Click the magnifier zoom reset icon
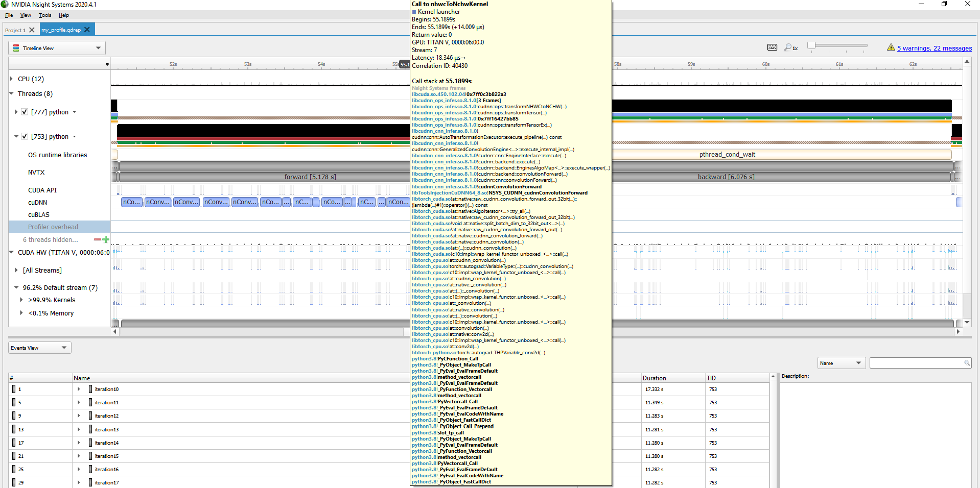This screenshot has height=488, width=980. pos(788,47)
